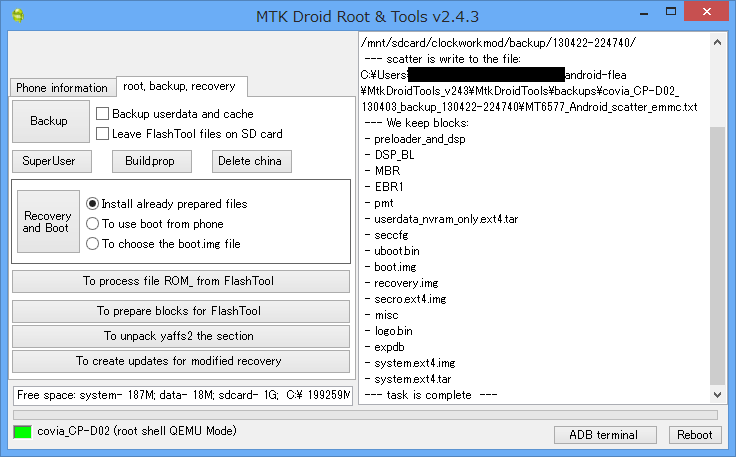Click the Free space info field
Image resolution: width=736 pixels, height=457 pixels.
point(183,396)
